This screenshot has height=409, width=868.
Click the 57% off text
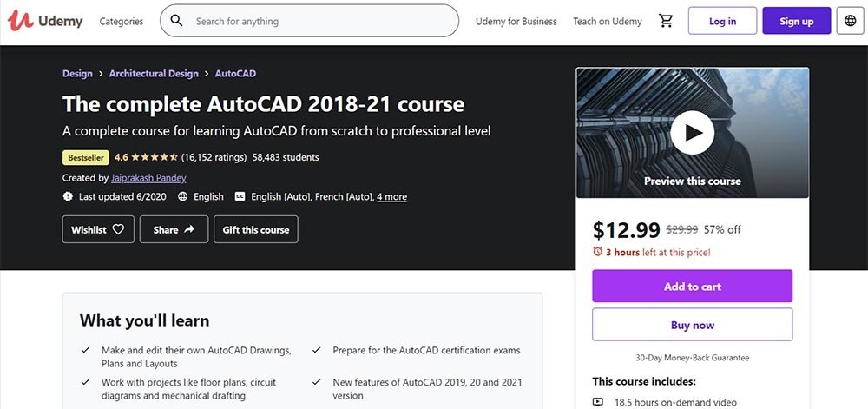tap(722, 229)
